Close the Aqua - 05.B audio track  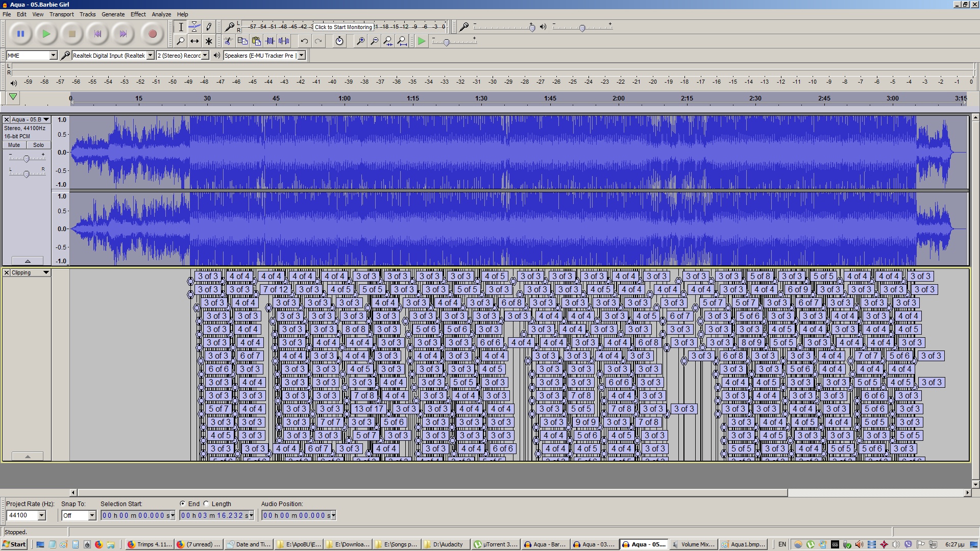coord(7,119)
